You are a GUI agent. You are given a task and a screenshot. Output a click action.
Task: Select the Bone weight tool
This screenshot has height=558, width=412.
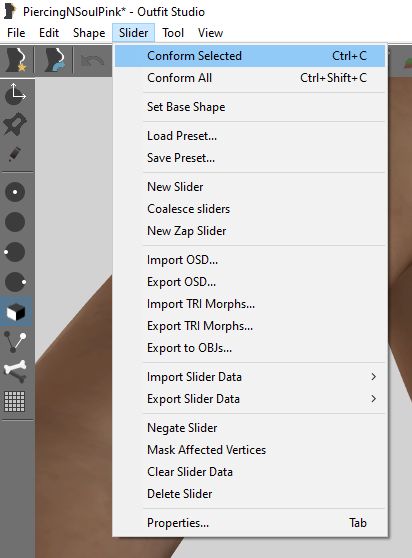coord(15,371)
